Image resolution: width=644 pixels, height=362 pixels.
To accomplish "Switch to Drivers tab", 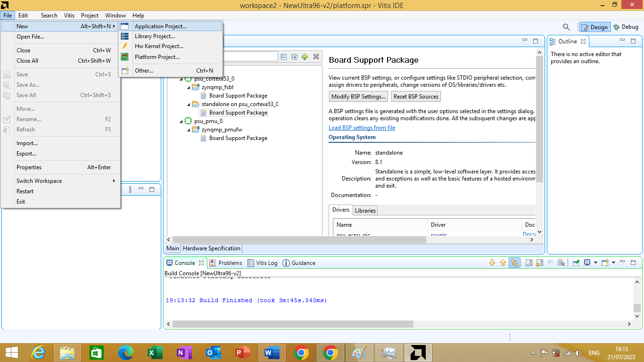I will click(x=341, y=210).
